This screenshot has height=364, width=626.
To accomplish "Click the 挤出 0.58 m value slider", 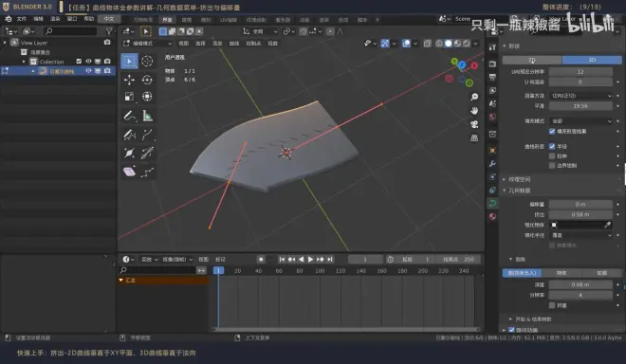I will pyautogui.click(x=580, y=215).
